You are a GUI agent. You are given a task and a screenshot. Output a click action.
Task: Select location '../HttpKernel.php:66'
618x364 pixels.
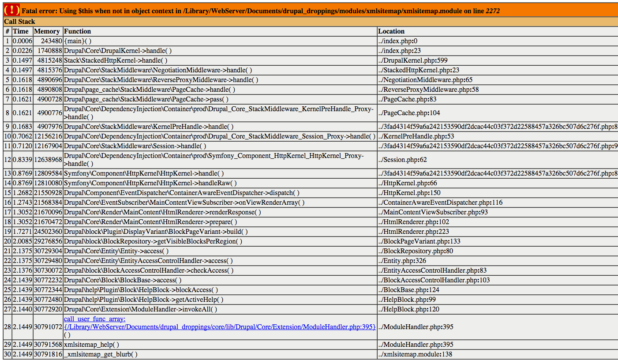[x=408, y=183]
